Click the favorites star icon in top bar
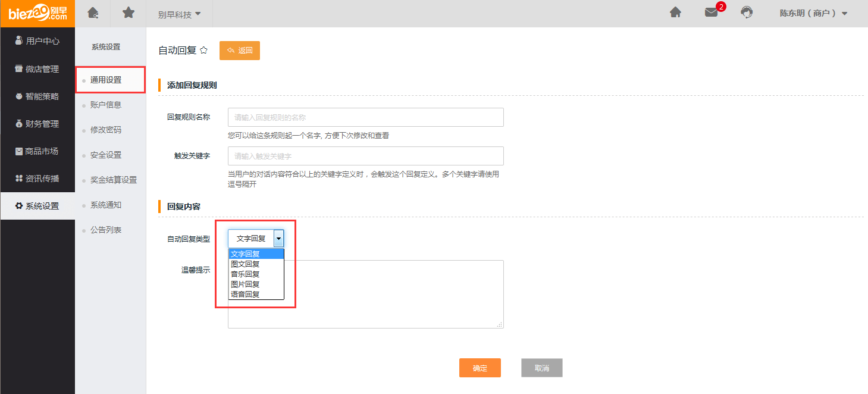 click(x=129, y=12)
